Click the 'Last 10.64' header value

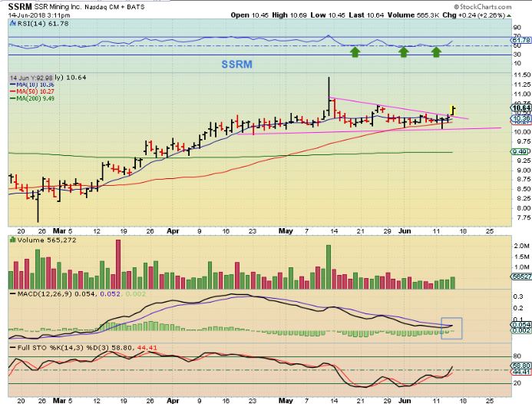(366, 15)
